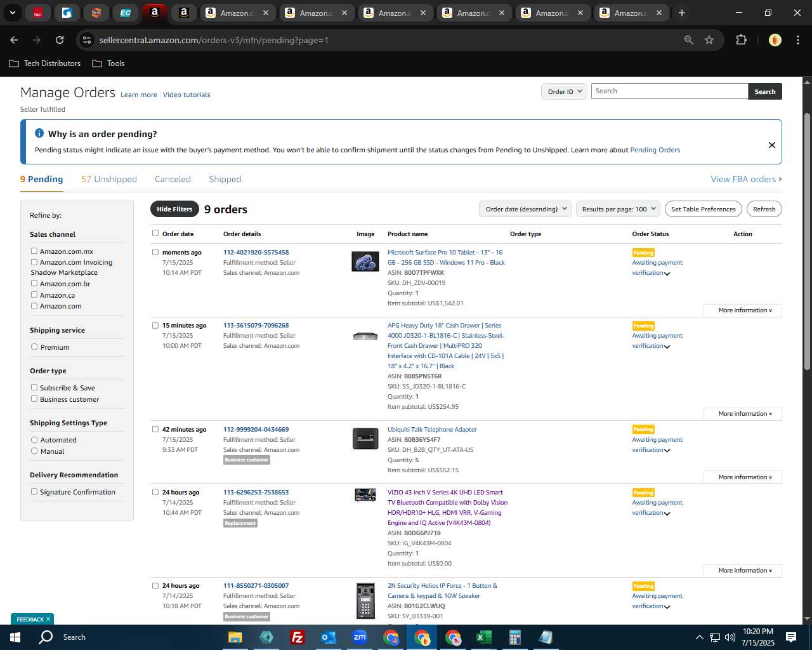Open Excel from the taskbar
The height and width of the screenshot is (650, 812).
484,637
